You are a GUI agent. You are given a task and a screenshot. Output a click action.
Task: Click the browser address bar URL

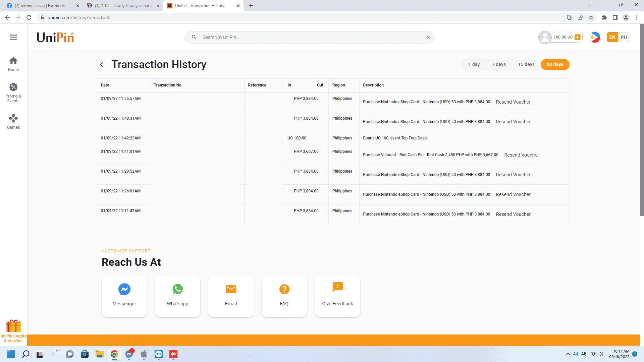tap(79, 17)
